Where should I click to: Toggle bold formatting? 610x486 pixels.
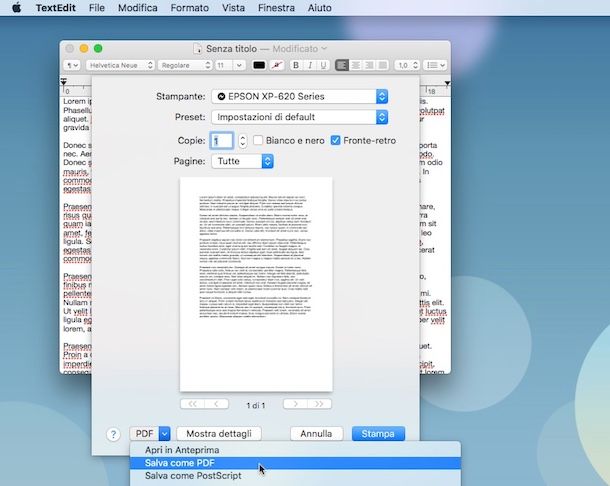pyautogui.click(x=296, y=65)
